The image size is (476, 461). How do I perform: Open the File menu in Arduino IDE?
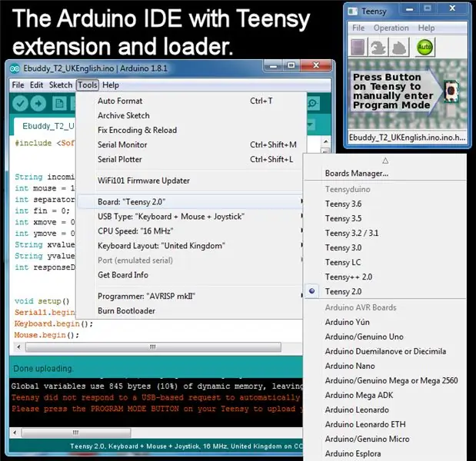click(18, 85)
